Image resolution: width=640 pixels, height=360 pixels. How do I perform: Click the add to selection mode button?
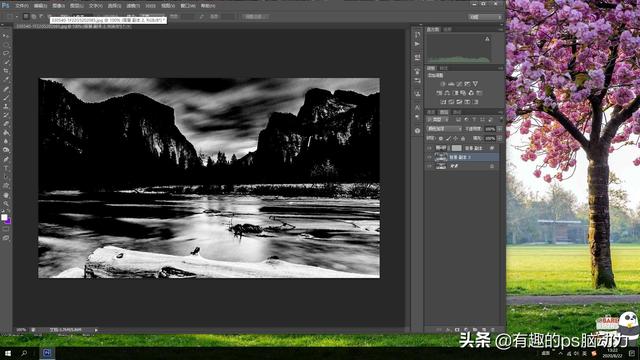(x=34, y=17)
